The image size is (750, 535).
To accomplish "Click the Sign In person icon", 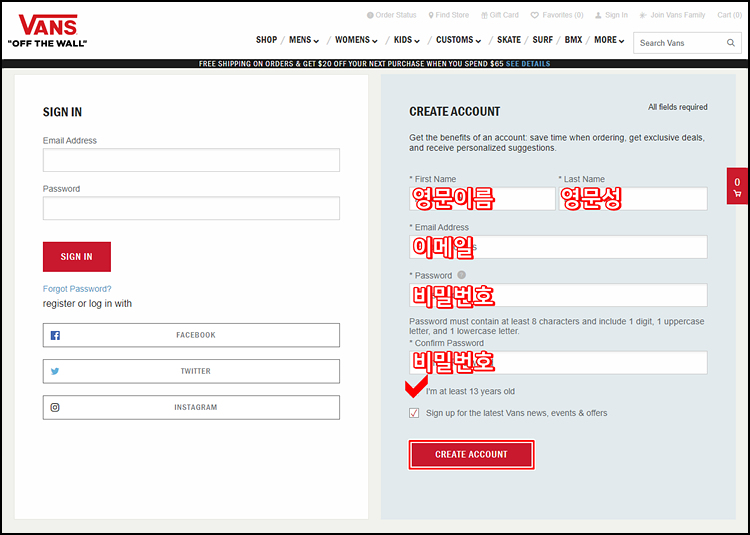I will tap(598, 15).
